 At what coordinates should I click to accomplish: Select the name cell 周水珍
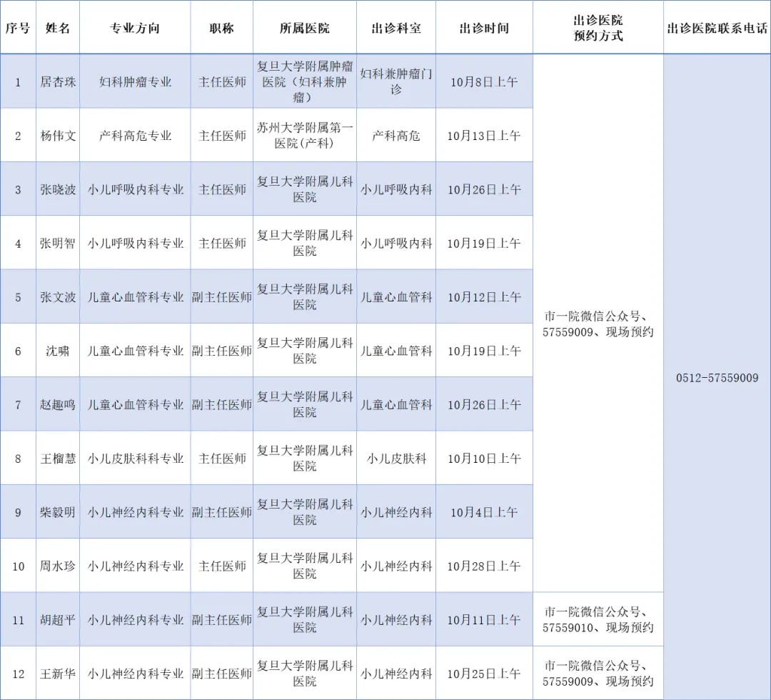(58, 566)
